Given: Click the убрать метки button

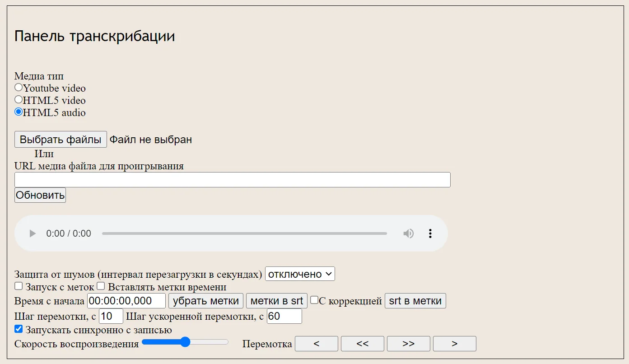Looking at the screenshot, I should (206, 301).
